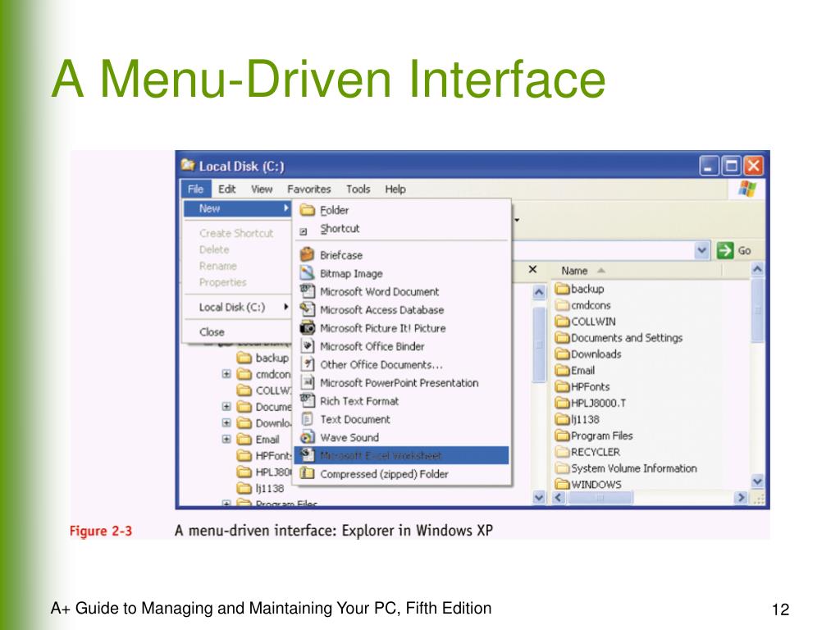Expand the Downloads node in folder tree
Screen dimensions: 840x630
[226, 422]
